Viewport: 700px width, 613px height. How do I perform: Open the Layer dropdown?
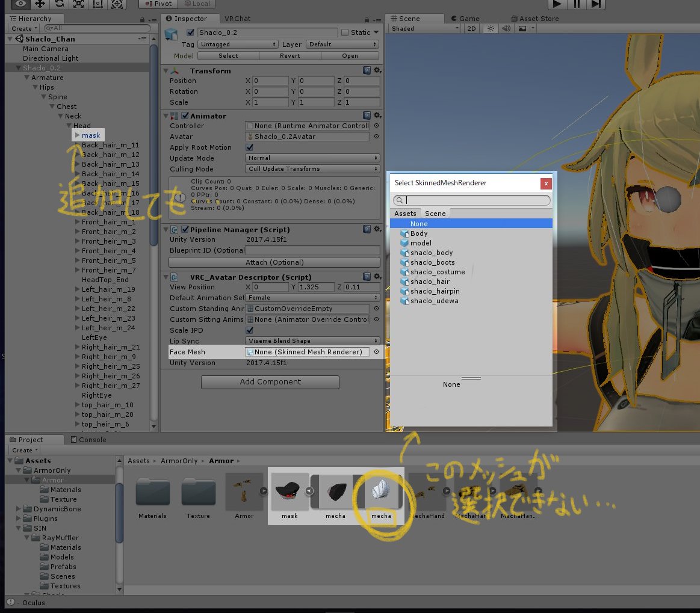click(x=342, y=44)
